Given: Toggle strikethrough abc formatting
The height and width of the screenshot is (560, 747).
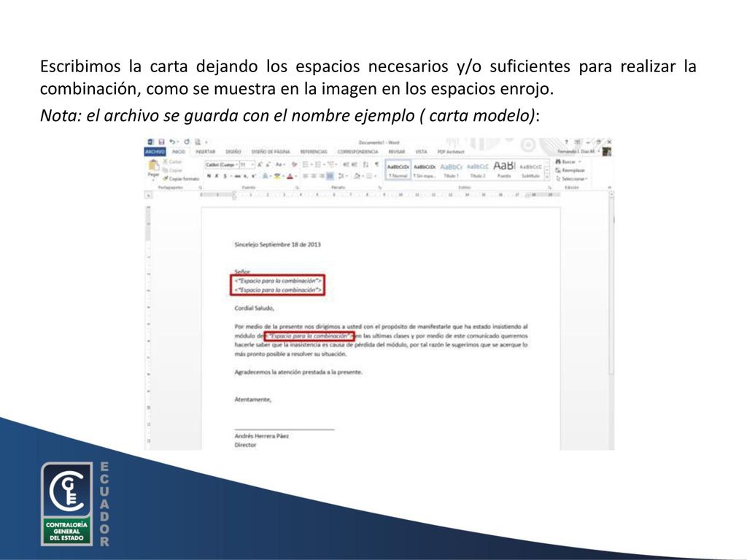Looking at the screenshot, I should pos(237,176).
